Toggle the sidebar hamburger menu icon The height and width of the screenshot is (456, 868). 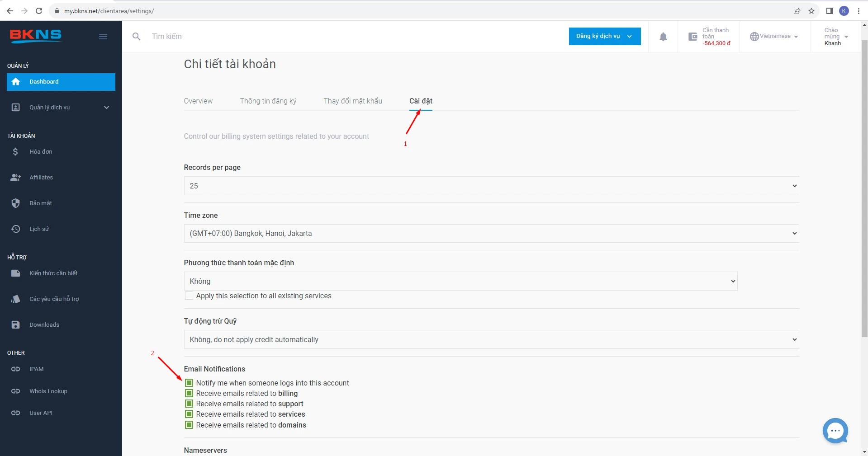pos(103,37)
